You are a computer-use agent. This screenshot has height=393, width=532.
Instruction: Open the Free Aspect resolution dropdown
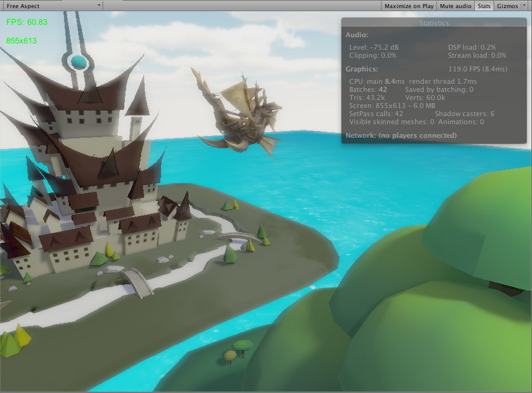point(50,6)
